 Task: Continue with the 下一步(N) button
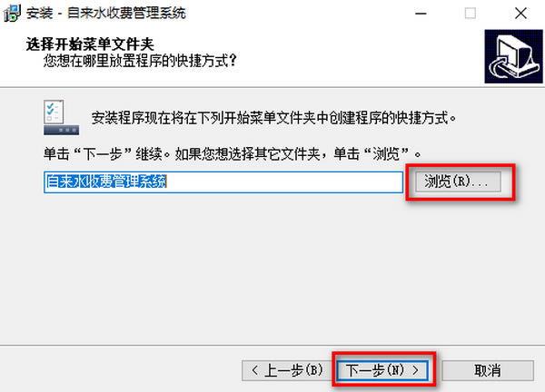coord(382,370)
